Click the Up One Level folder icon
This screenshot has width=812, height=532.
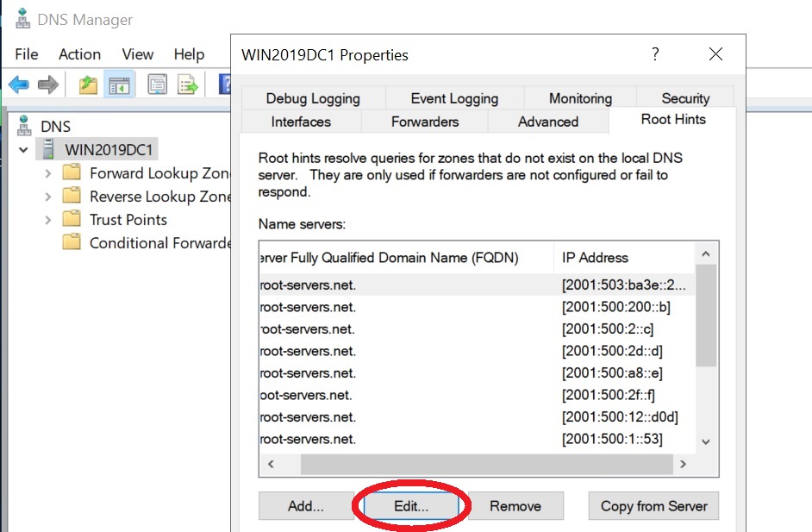click(88, 84)
